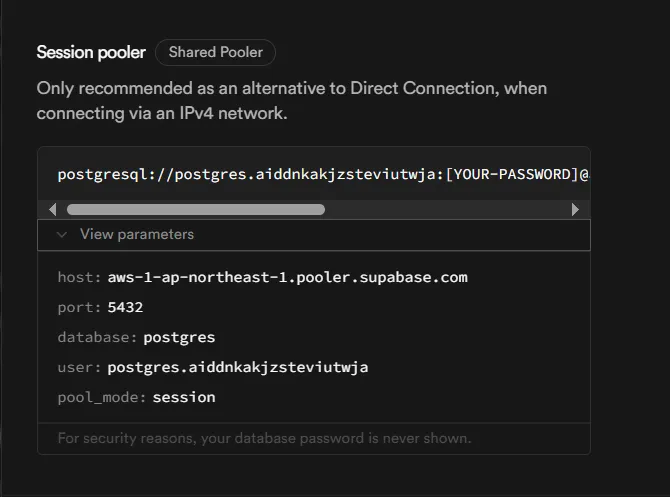Viewport: 670px width, 497px height.
Task: Click the scrollbar right arrow
Action: click(575, 210)
